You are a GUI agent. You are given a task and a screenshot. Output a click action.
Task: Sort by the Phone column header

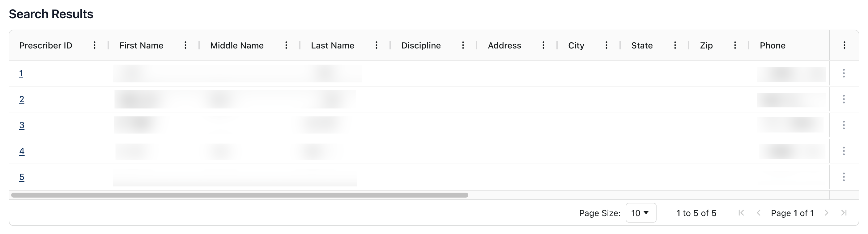pyautogui.click(x=772, y=45)
